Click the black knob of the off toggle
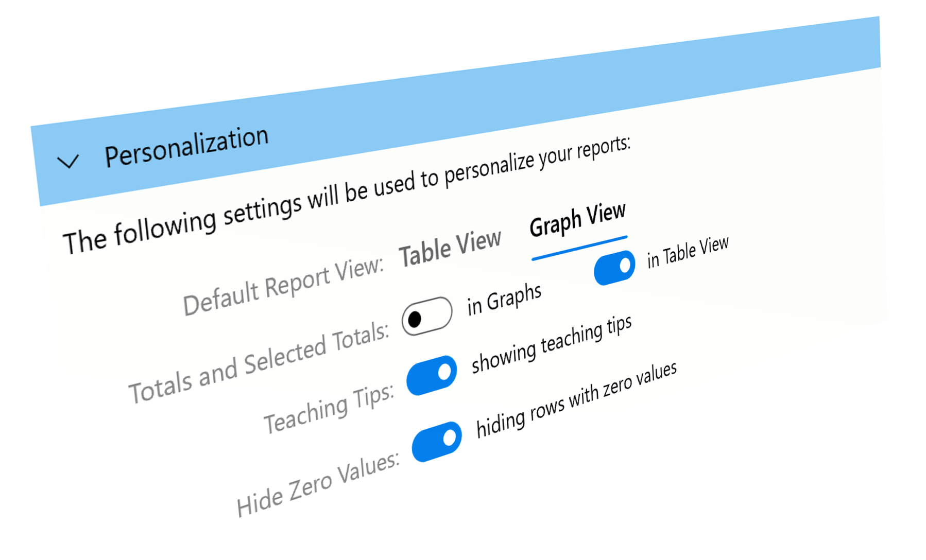This screenshot has width=926, height=560. click(415, 319)
